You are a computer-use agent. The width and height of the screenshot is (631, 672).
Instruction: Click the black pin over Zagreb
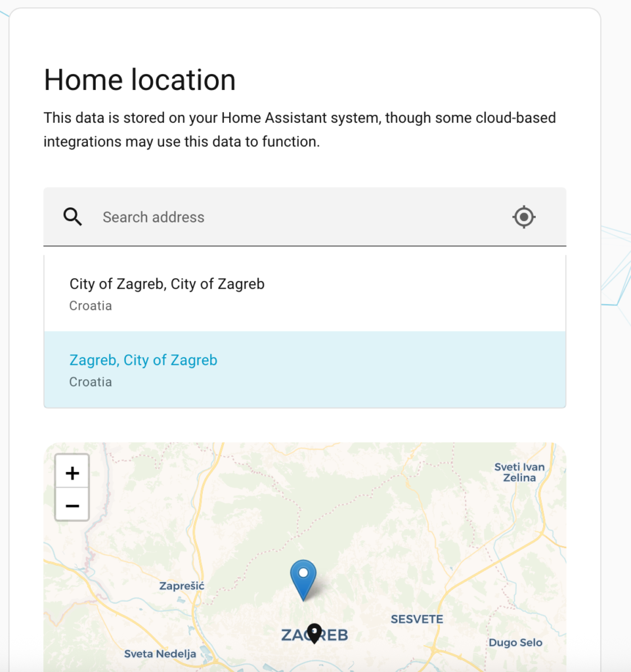[x=315, y=633]
